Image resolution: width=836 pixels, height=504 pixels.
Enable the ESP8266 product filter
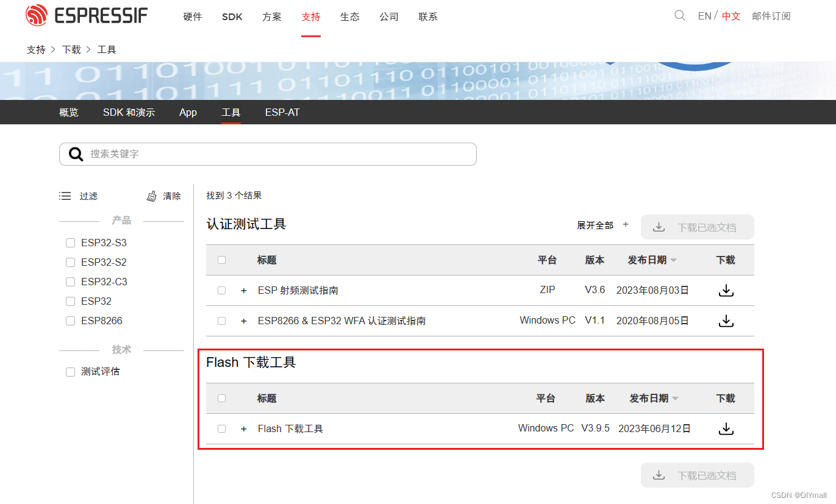click(x=70, y=320)
